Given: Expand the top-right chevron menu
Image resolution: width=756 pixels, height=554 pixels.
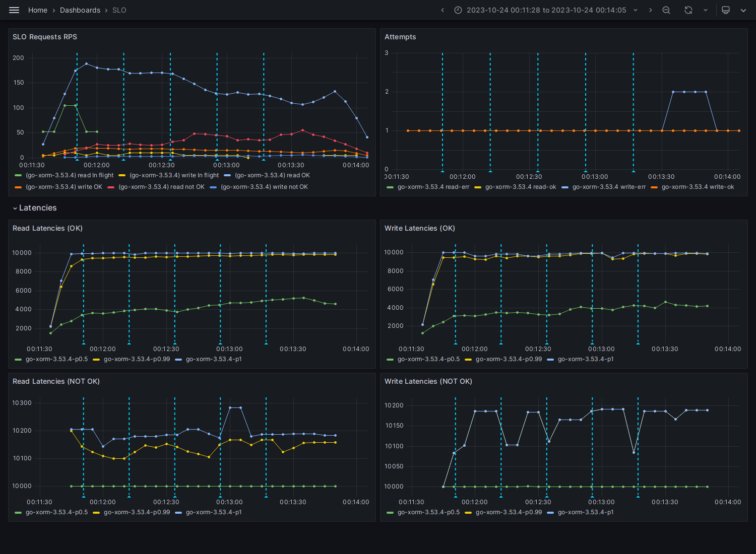Looking at the screenshot, I should (743, 10).
